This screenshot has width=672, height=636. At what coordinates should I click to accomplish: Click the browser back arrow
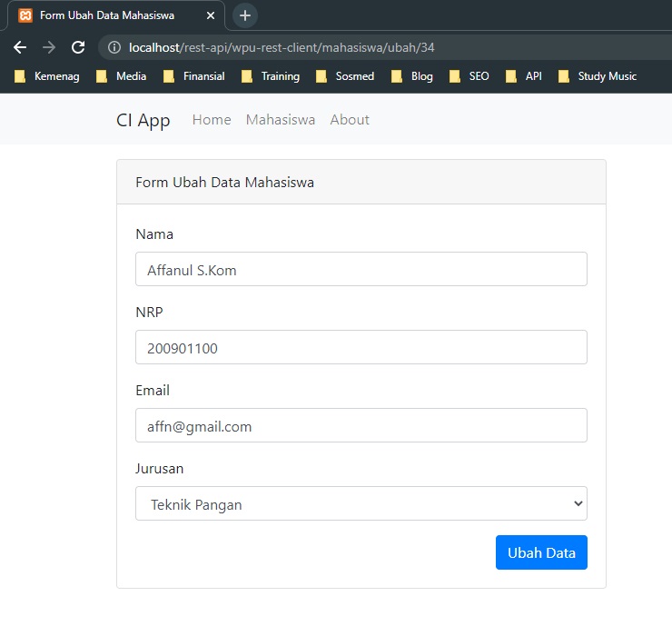pyautogui.click(x=20, y=47)
